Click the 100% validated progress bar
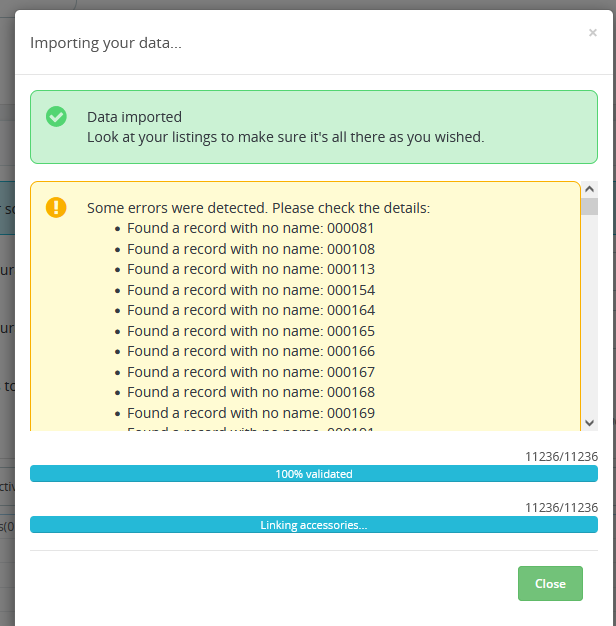Screen dimensions: 616x626 tap(314, 474)
